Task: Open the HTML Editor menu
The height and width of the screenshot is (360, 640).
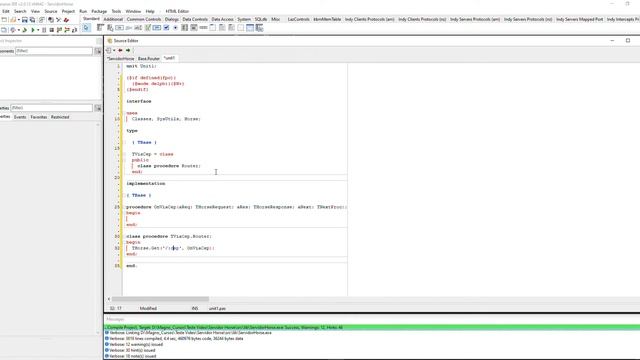Action: (x=177, y=11)
